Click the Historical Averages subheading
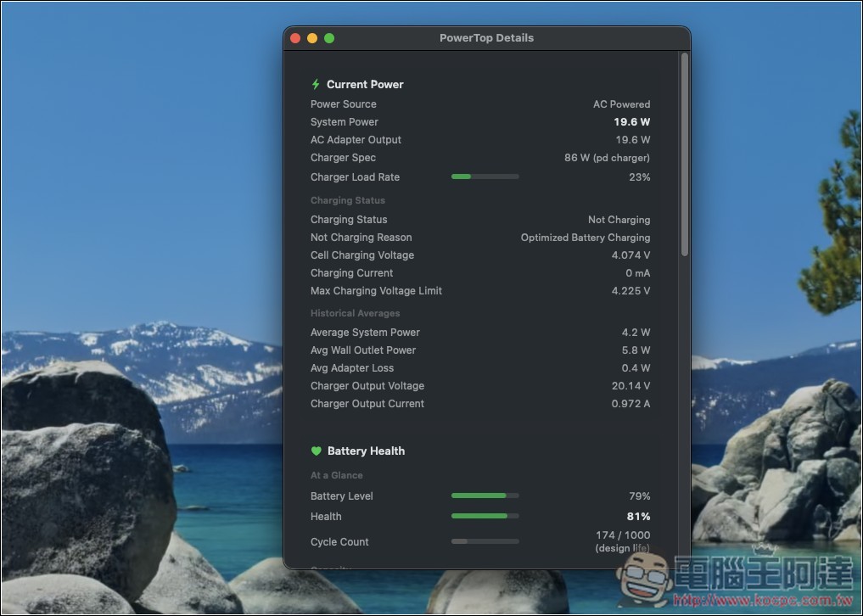This screenshot has width=863, height=616. (355, 313)
